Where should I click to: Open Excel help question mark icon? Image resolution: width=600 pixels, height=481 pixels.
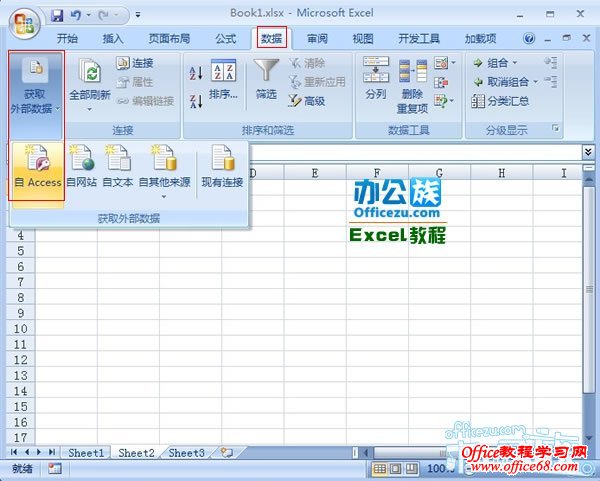[529, 38]
